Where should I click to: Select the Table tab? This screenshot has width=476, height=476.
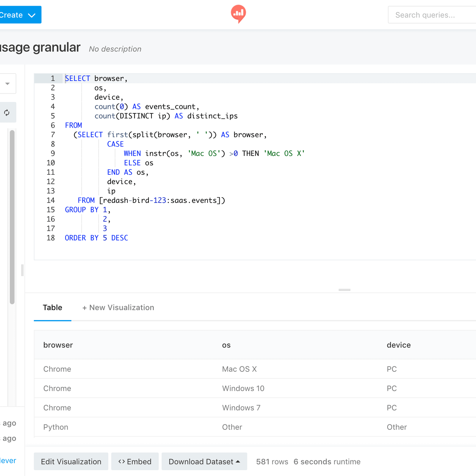point(52,308)
